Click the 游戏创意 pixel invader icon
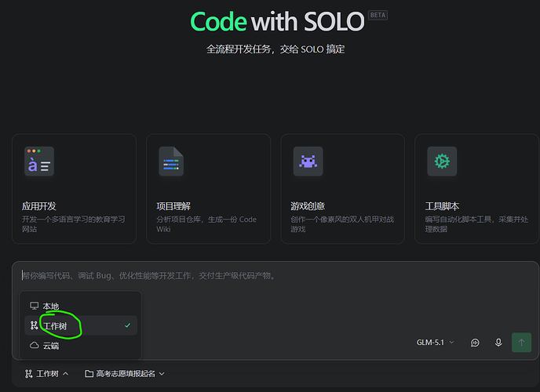This screenshot has height=392, width=540. pos(308,162)
